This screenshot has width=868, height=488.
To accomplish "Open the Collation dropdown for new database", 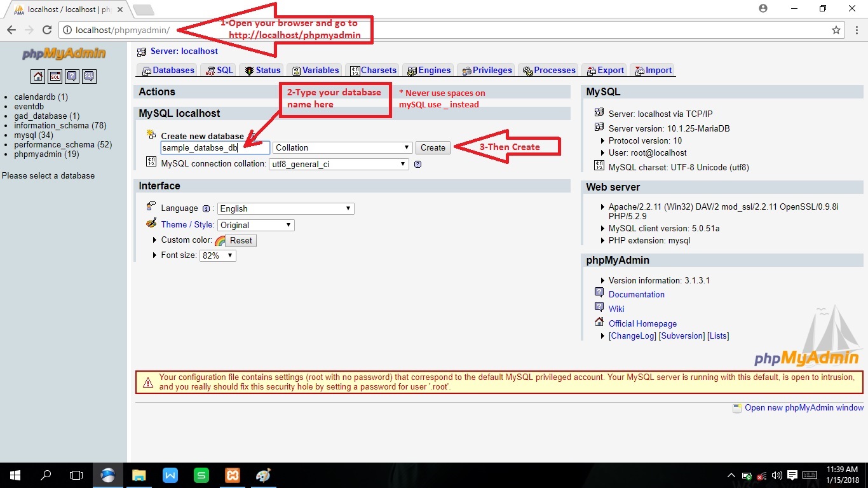I will pyautogui.click(x=342, y=147).
